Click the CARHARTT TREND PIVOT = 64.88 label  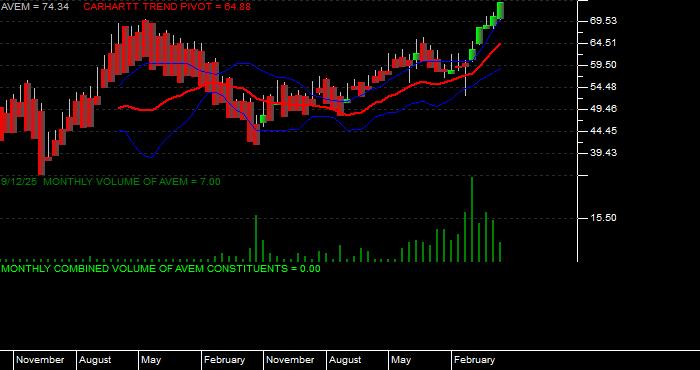[167, 7]
